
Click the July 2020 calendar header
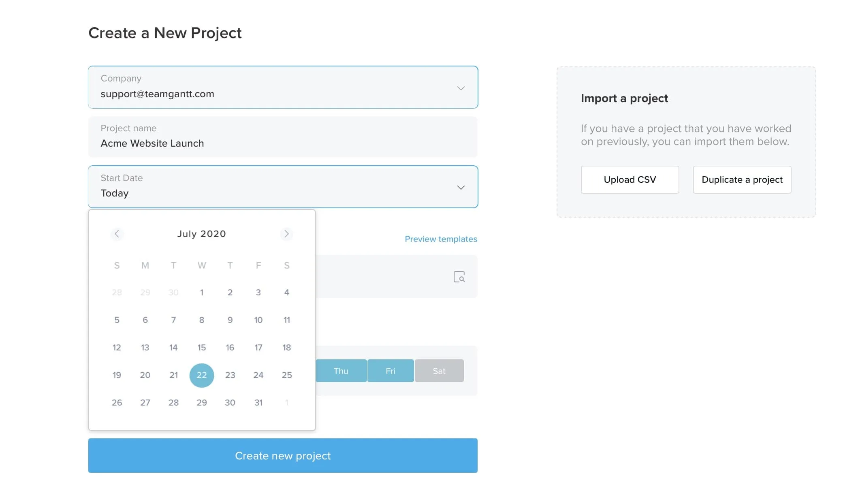click(x=201, y=234)
